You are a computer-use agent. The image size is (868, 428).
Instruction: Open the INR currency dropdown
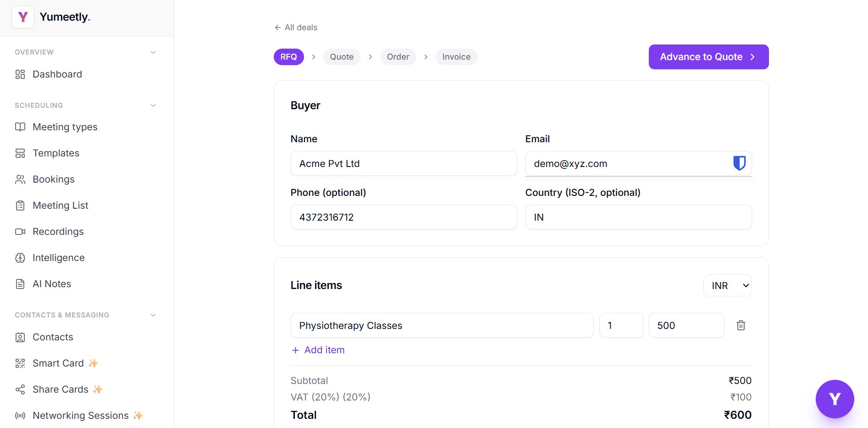click(727, 285)
